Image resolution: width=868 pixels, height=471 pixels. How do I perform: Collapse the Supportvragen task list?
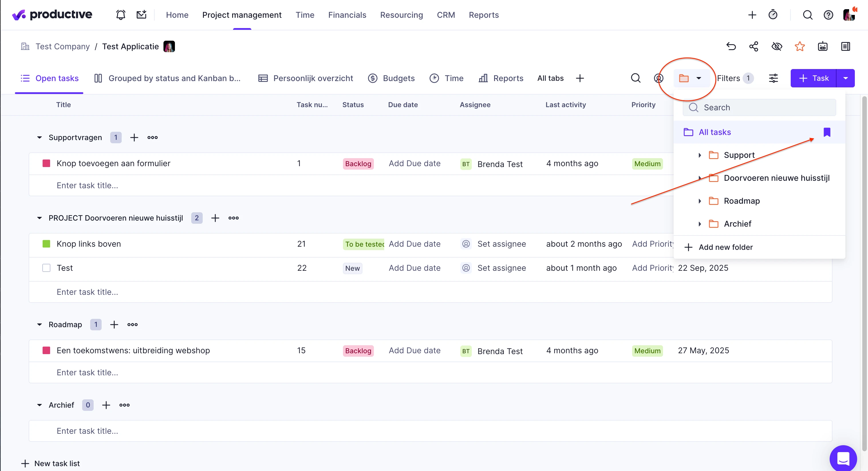pyautogui.click(x=40, y=137)
